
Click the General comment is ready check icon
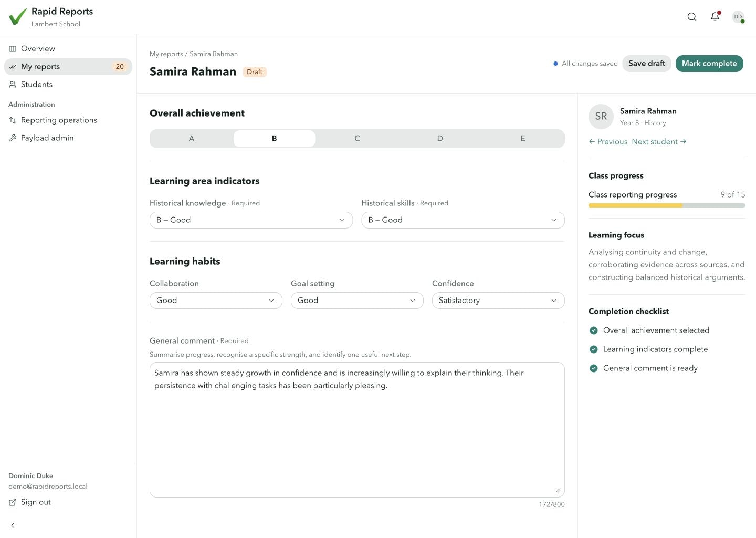[x=594, y=368]
